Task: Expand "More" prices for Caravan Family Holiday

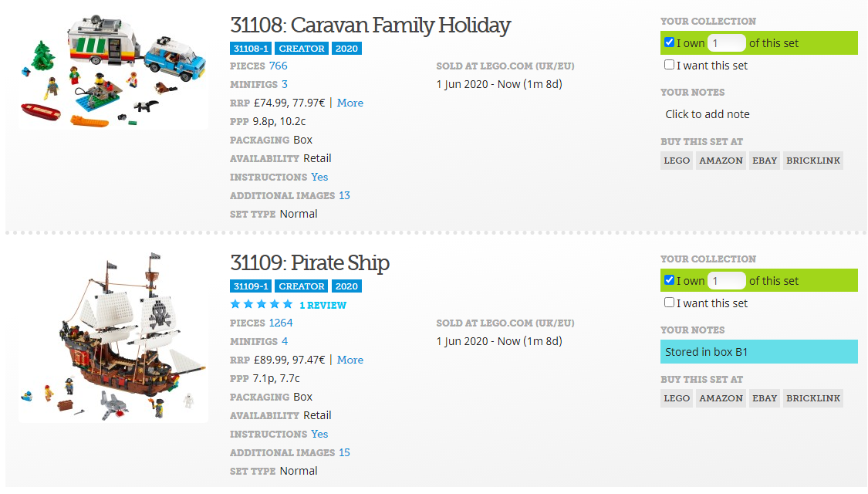Action: tap(350, 103)
